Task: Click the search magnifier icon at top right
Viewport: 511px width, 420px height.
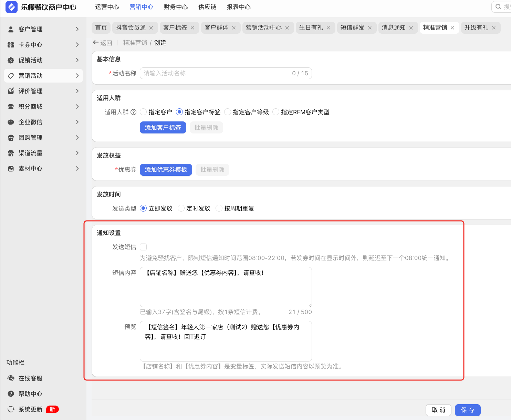Action: pyautogui.click(x=498, y=7)
